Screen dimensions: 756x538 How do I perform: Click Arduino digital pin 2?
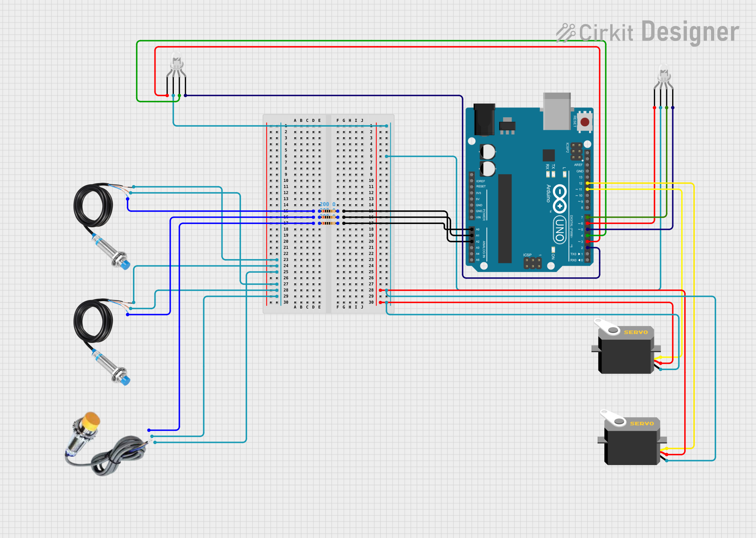pyautogui.click(x=587, y=248)
